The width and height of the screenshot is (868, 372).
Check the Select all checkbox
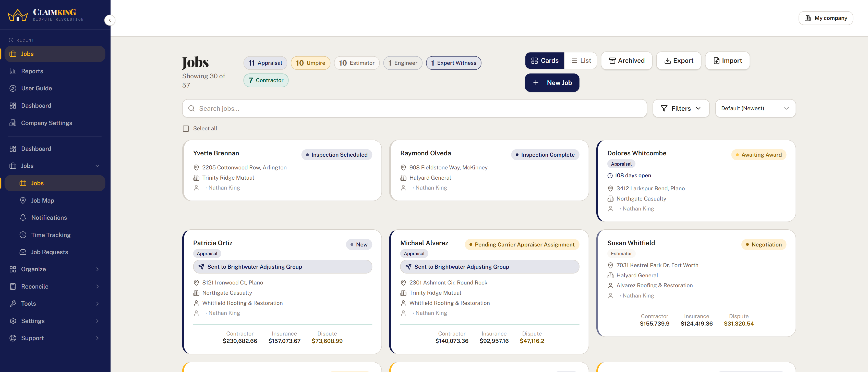(186, 129)
